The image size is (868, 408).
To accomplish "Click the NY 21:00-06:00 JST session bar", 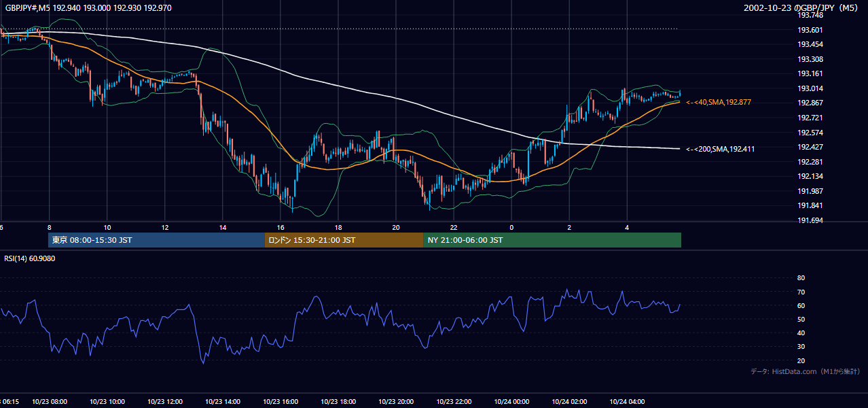I will tap(552, 240).
